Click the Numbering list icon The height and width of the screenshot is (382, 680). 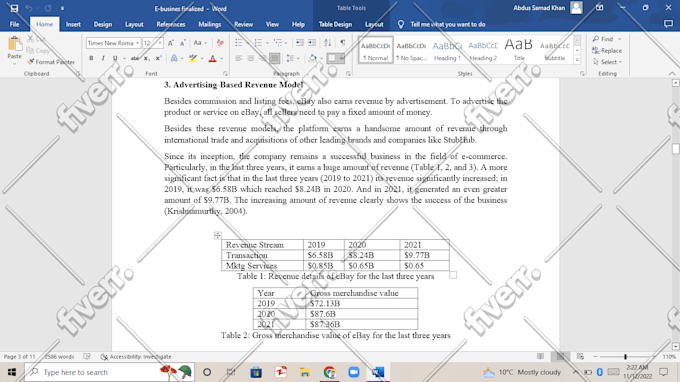(x=258, y=43)
